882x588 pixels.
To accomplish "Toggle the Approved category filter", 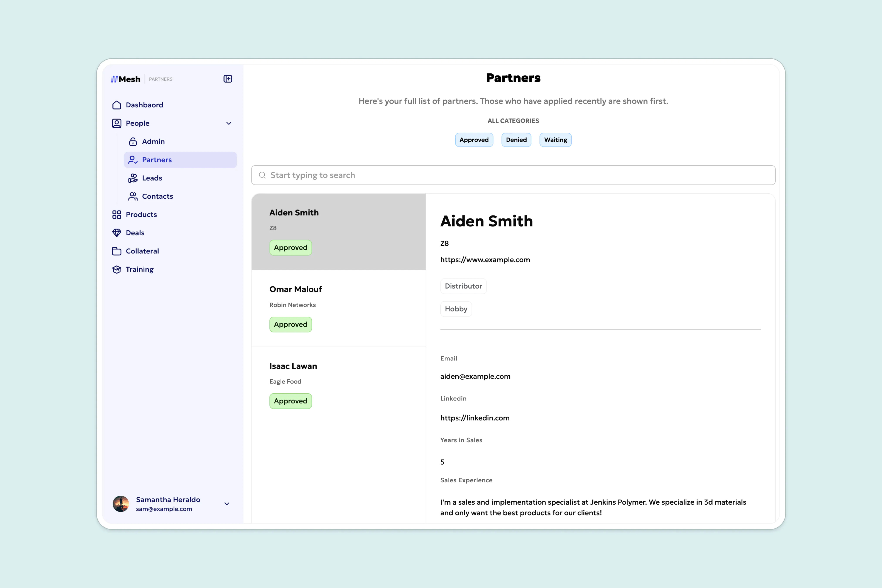I will (x=474, y=140).
